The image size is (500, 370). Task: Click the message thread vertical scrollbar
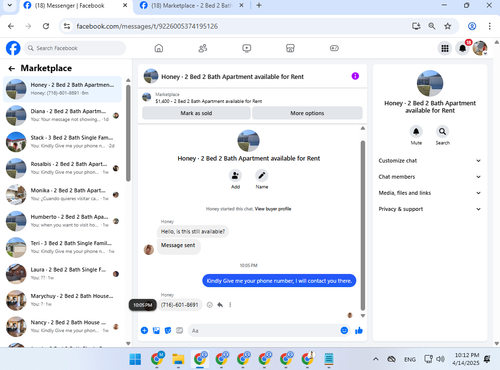pyautogui.click(x=363, y=225)
